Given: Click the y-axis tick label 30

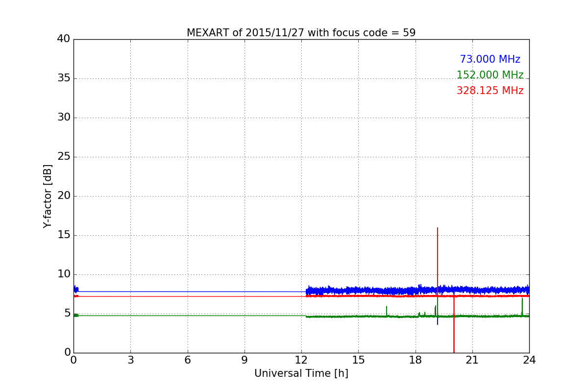Looking at the screenshot, I should tap(64, 117).
